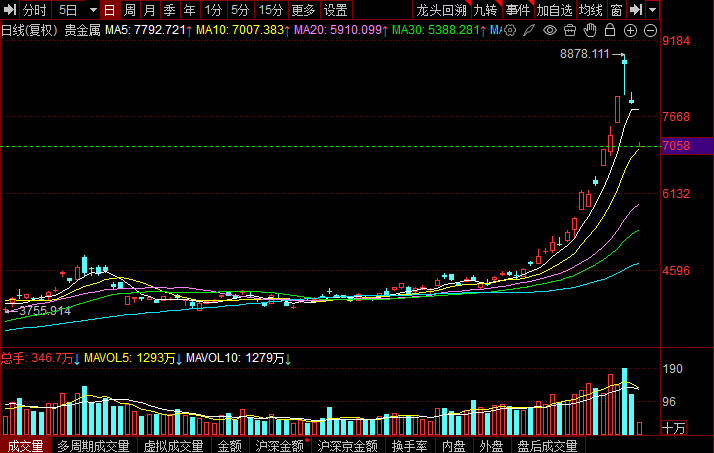This screenshot has width=714, height=453.
Task: Select the 沪深金额 tab
Action: [x=279, y=446]
